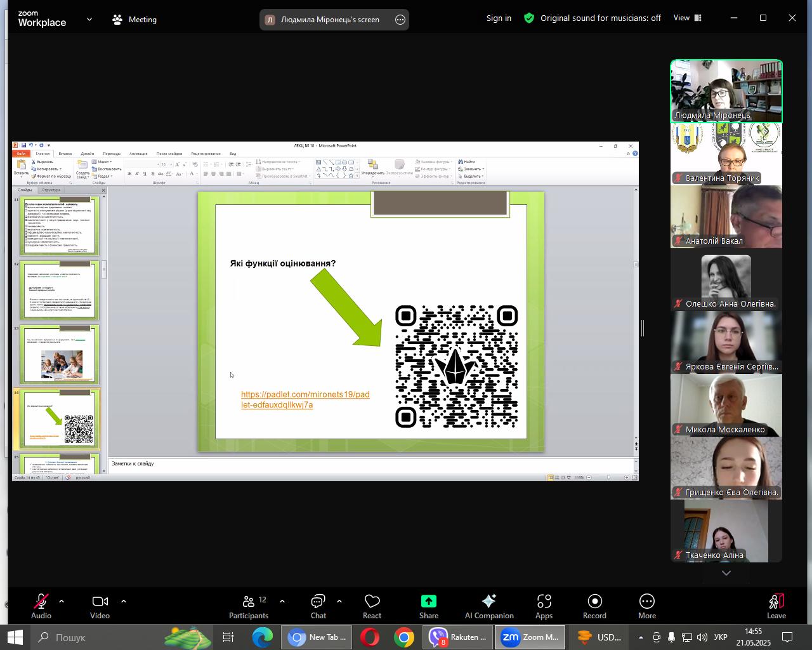Click the Reset (Восстановить) slide button
This screenshot has width=812, height=650.
[x=107, y=169]
